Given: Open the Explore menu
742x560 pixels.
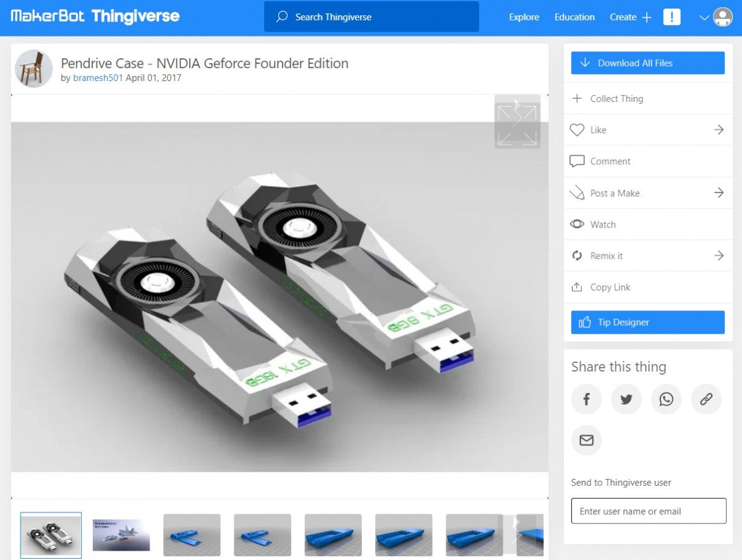Looking at the screenshot, I should [524, 17].
